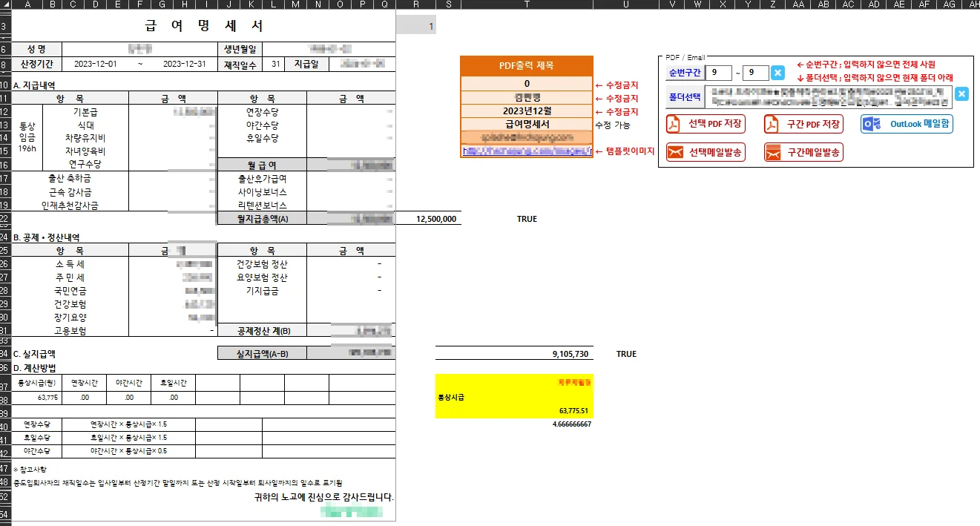This screenshot has height=526, width=980.
Task: Select the 급 여 명 세 서 title cell
Action: pyautogui.click(x=204, y=26)
